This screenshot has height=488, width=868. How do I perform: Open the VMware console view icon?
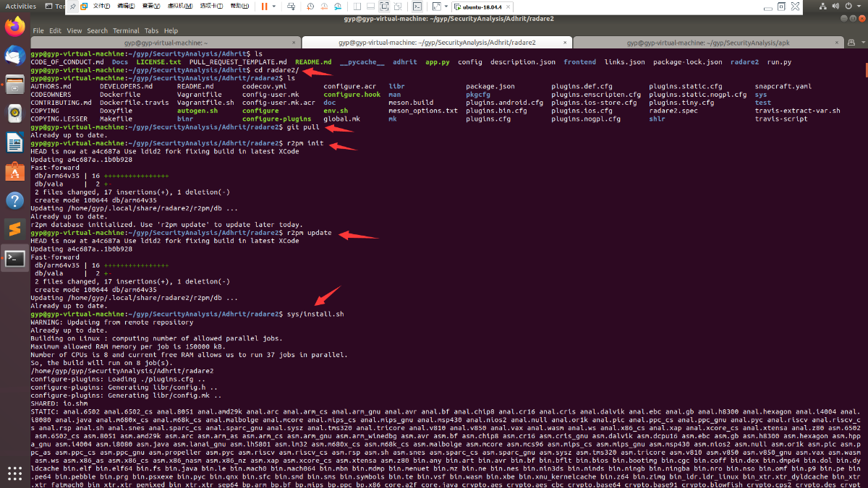tap(417, 6)
